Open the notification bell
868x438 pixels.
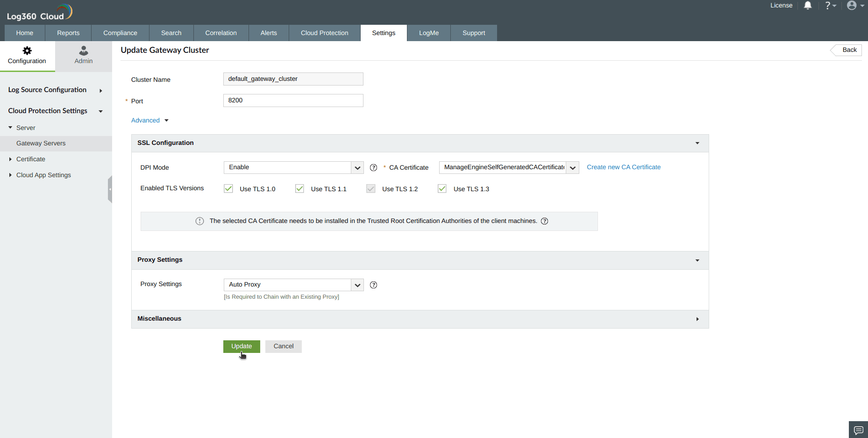click(808, 6)
